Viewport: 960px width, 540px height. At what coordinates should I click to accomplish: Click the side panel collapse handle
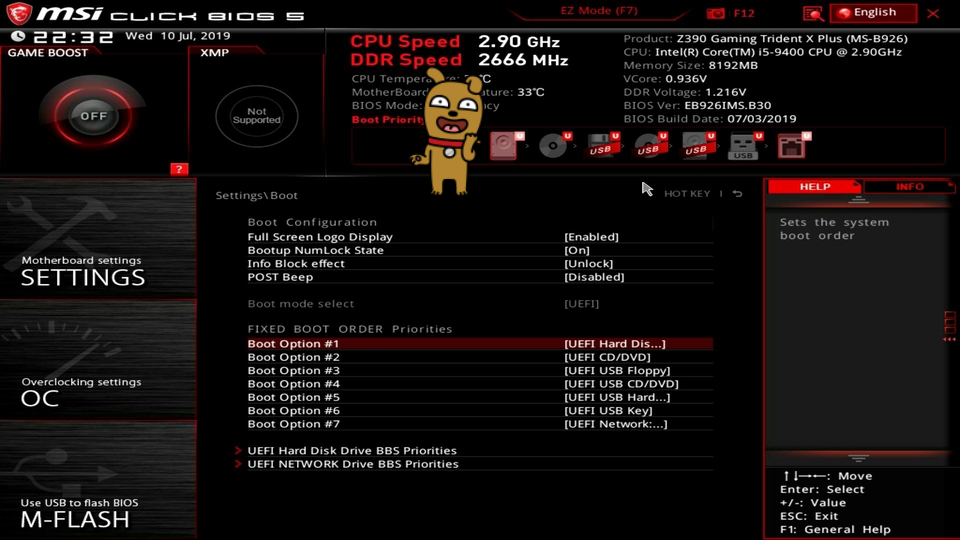[x=950, y=327]
